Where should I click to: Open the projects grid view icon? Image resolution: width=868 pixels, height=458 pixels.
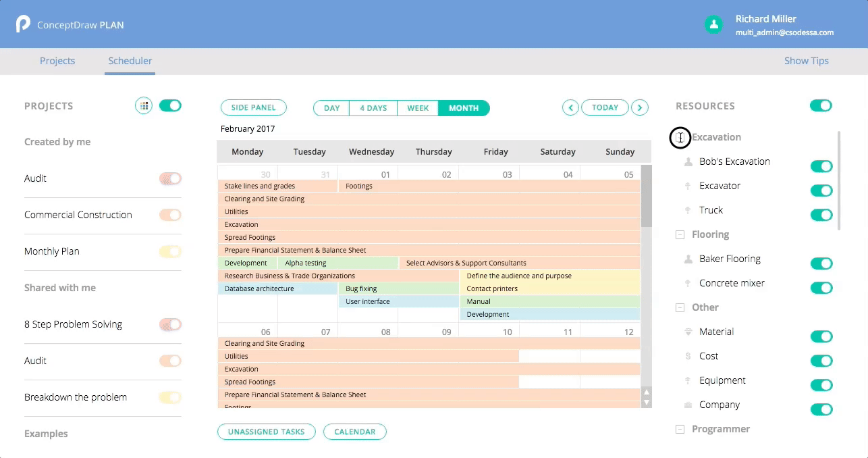tap(143, 105)
